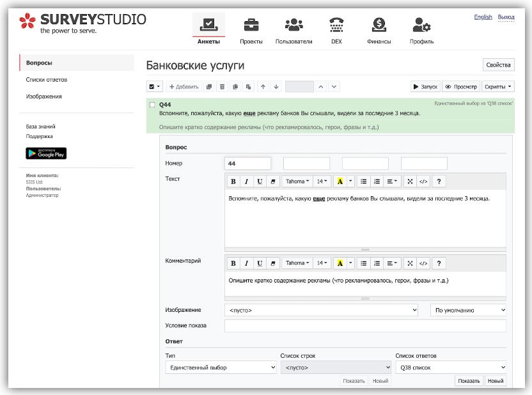Open highlight color arrow in Текст editor
This screenshot has height=395, width=532.
pyautogui.click(x=350, y=182)
